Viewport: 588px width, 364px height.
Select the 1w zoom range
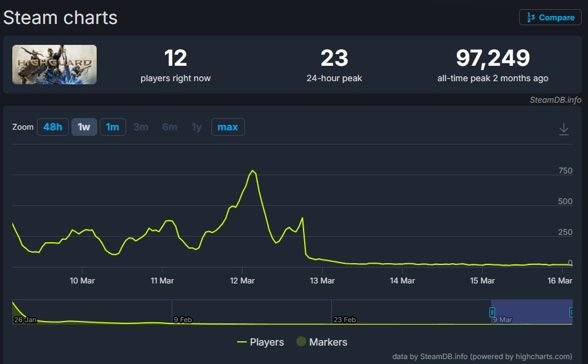84,127
